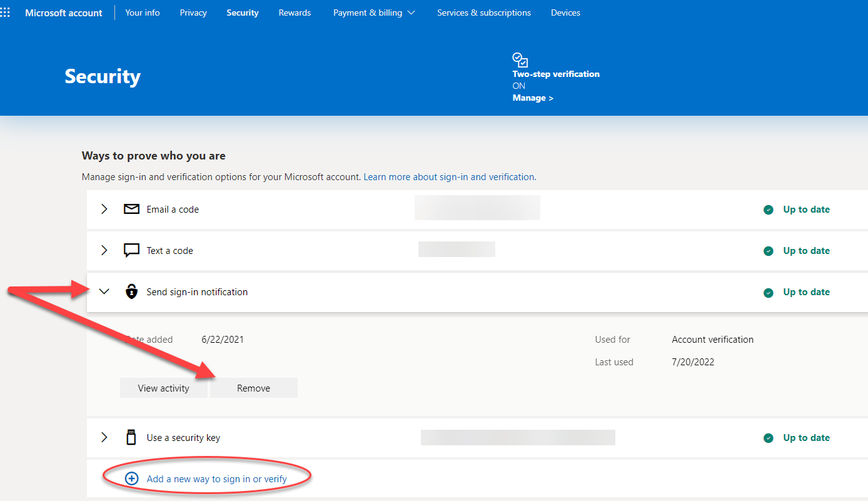This screenshot has height=501, width=868.
Task: Open Services & subscriptions page
Action: click(x=484, y=13)
